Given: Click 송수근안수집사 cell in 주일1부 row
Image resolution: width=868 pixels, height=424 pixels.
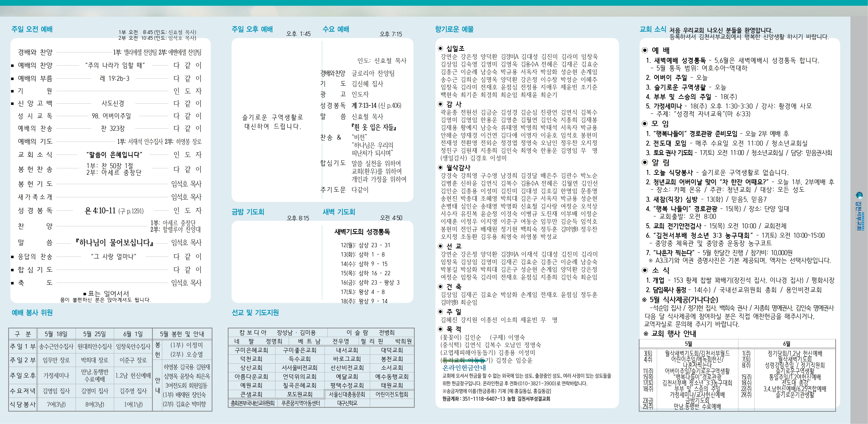Looking at the screenshot, I should point(56,346).
